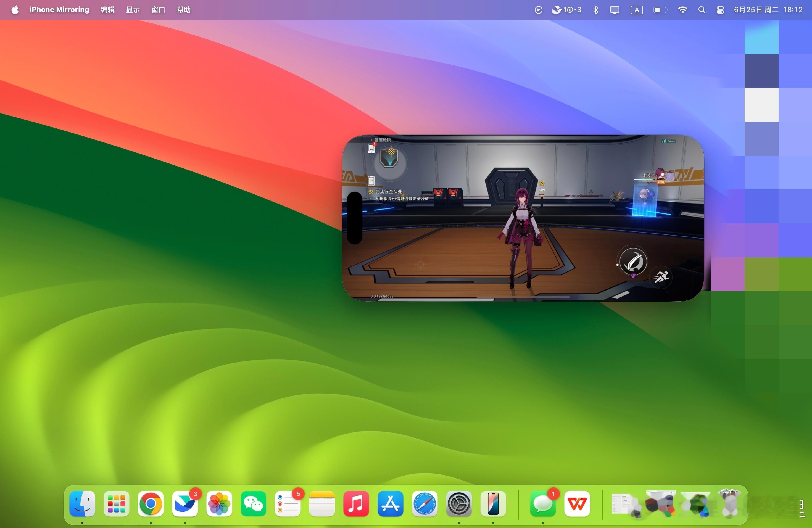The image size is (812, 528).
Task: Open iPhone Mirroring app from the Dock
Action: coord(493,503)
